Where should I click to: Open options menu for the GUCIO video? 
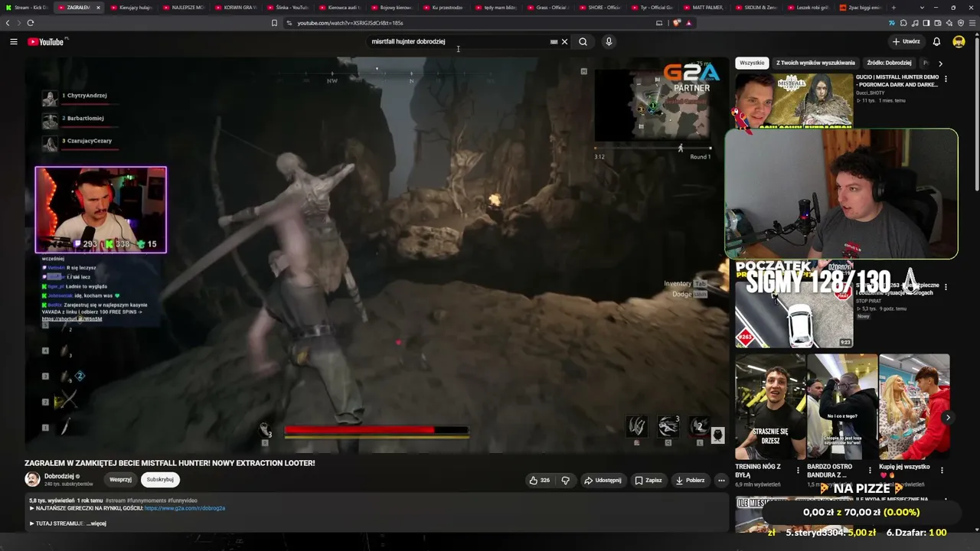(946, 79)
